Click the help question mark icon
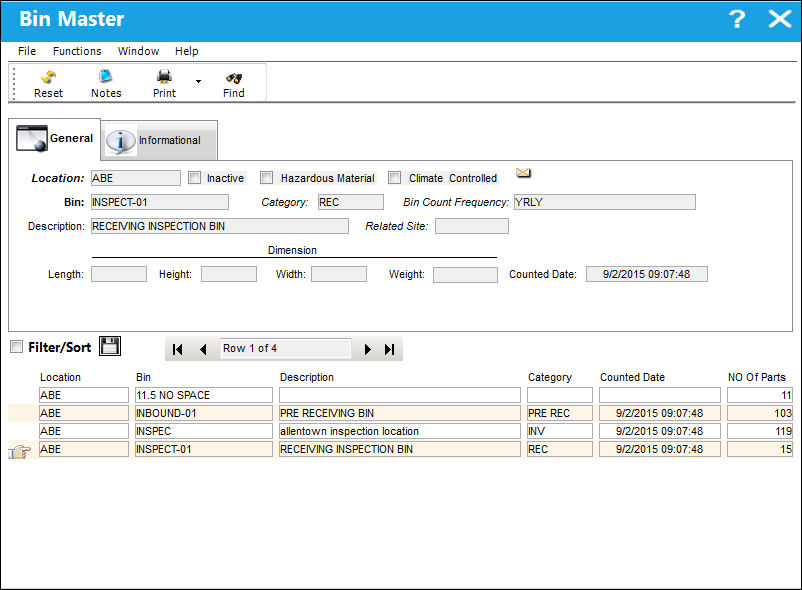Viewport: 802px width, 590px height. [x=737, y=19]
